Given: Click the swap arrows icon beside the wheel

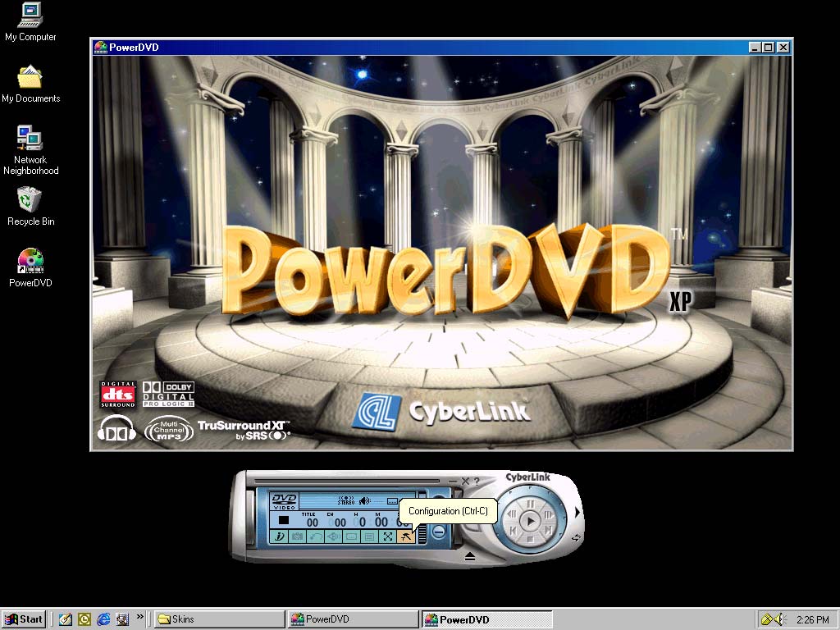Looking at the screenshot, I should point(576,537).
